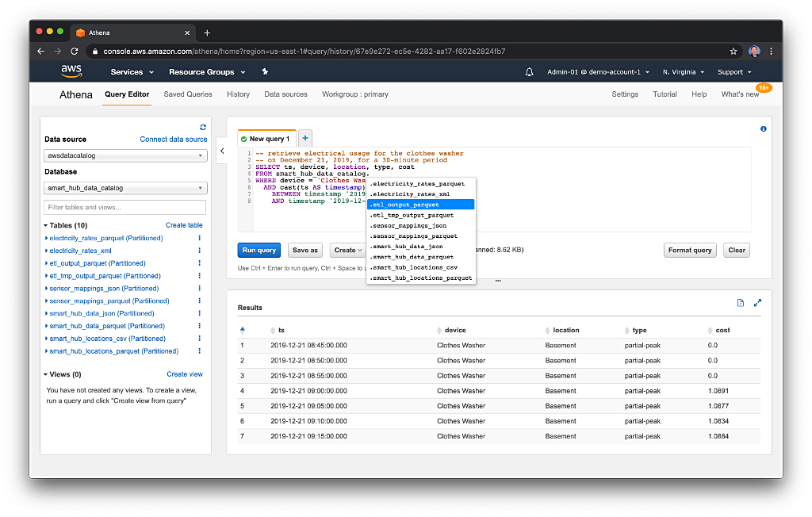Click the info icon in query panel
The height and width of the screenshot is (517, 812).
pos(763,128)
